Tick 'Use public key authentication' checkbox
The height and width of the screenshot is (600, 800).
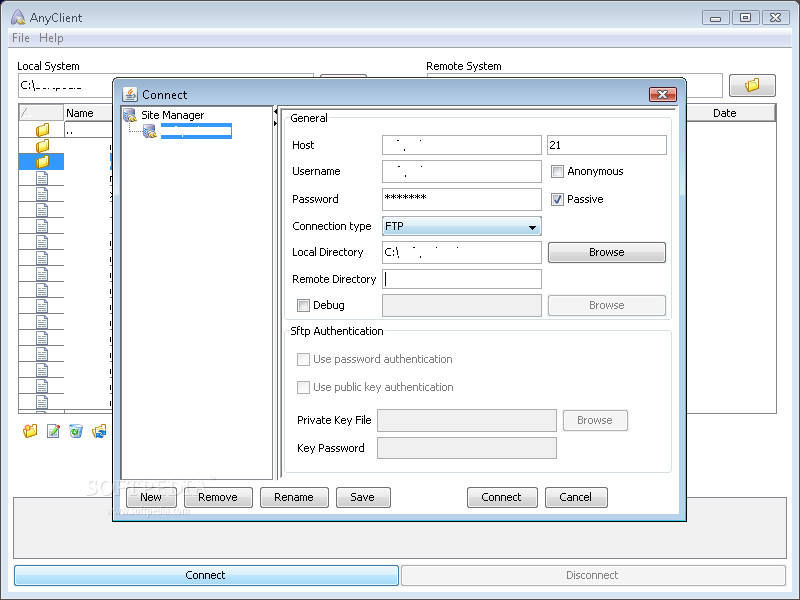(303, 387)
